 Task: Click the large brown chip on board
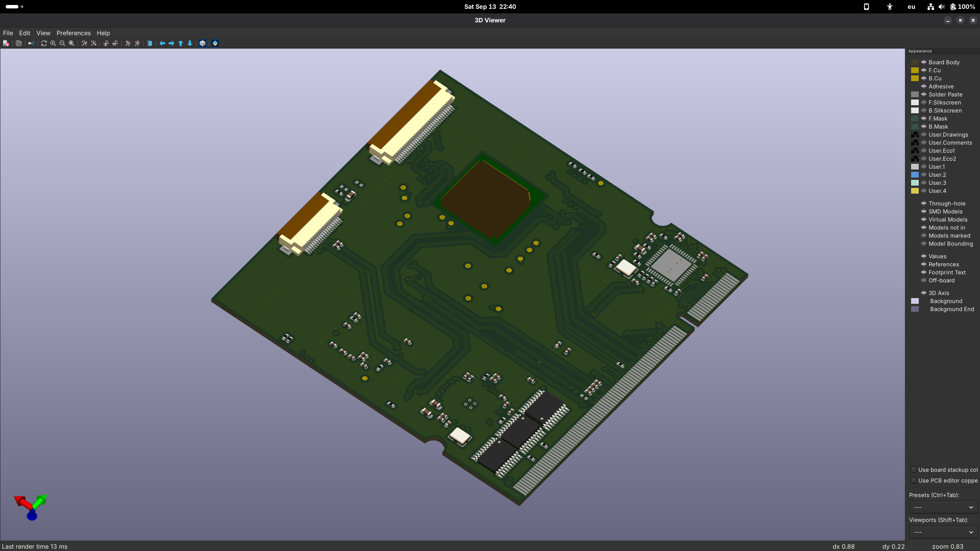click(x=486, y=199)
